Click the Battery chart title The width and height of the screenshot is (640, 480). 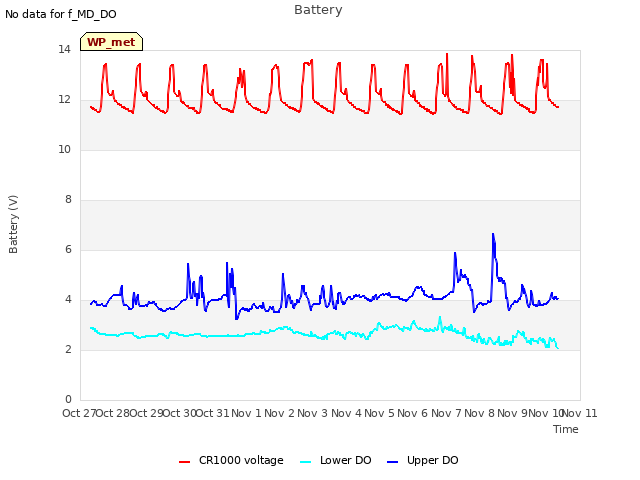[x=318, y=10]
